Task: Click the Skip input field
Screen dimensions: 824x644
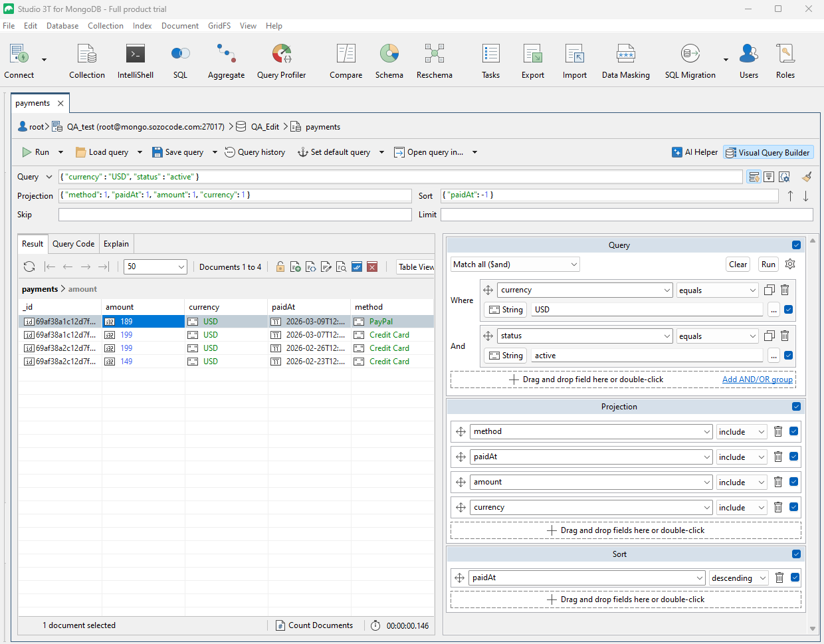Action: (x=235, y=215)
